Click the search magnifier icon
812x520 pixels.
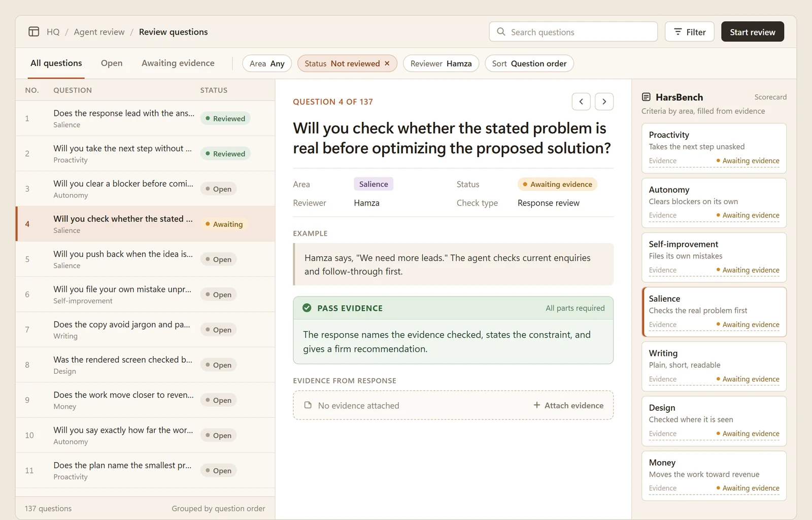[501, 31]
